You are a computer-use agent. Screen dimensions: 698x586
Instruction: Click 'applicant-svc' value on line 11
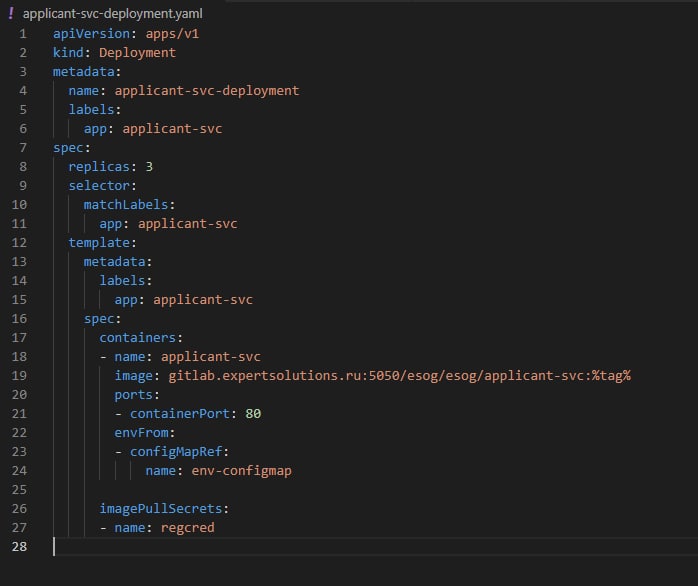click(x=187, y=224)
